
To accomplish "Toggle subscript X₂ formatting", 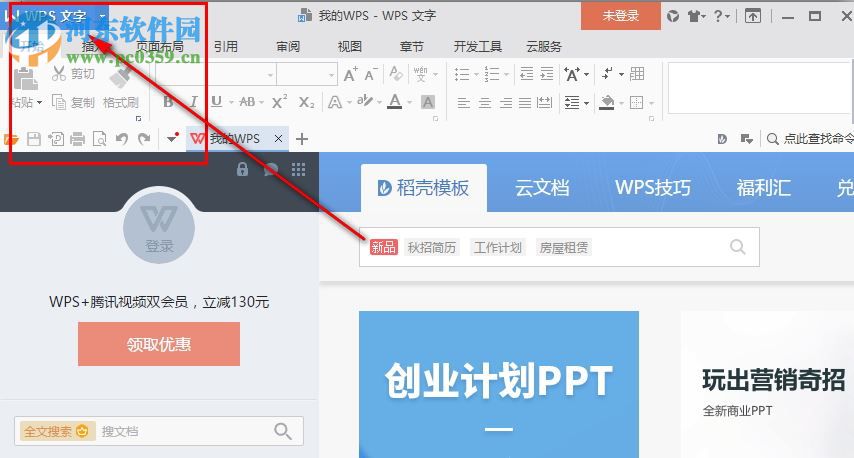I will click(307, 102).
